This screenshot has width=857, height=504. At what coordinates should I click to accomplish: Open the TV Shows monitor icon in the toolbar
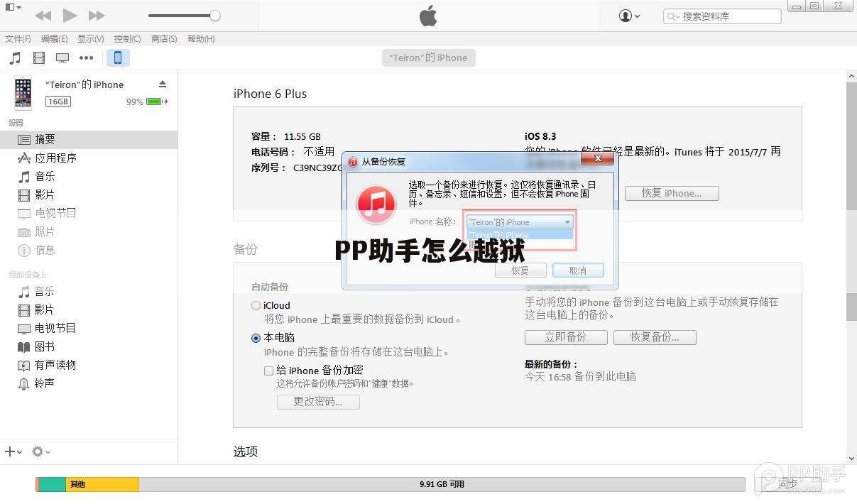click(x=62, y=57)
